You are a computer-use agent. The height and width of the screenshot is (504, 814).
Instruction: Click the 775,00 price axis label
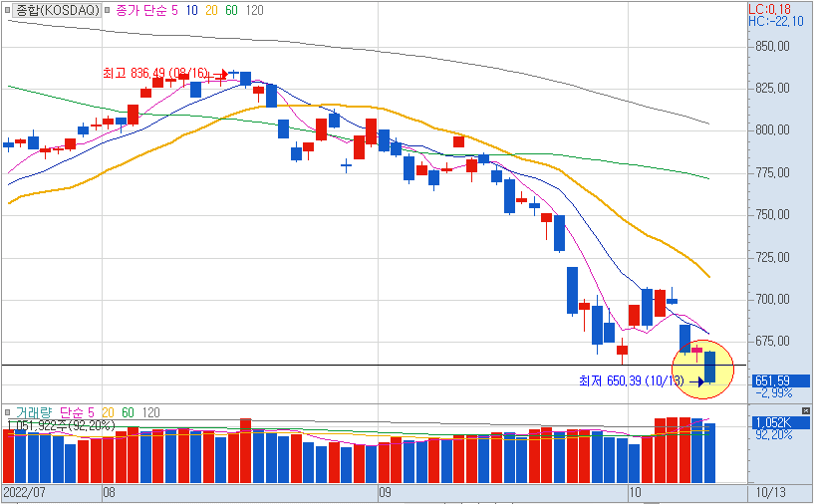(772, 172)
